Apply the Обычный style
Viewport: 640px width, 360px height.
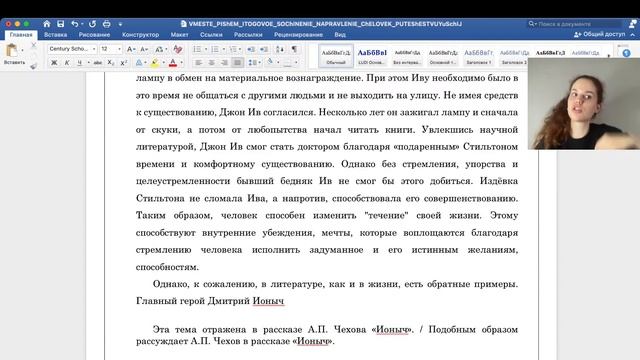pyautogui.click(x=336, y=56)
